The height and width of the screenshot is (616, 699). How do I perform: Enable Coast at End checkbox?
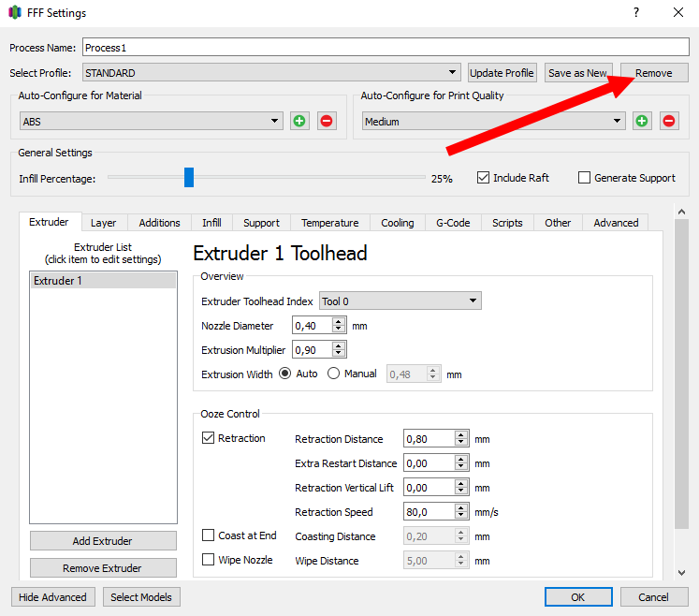(x=209, y=535)
